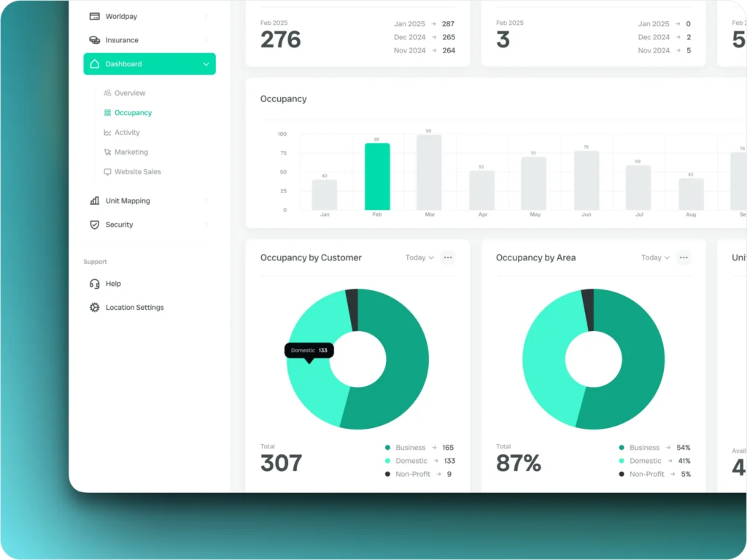Select Marketing label in Dashboard submenu
The height and width of the screenshot is (560, 747).
tap(131, 152)
